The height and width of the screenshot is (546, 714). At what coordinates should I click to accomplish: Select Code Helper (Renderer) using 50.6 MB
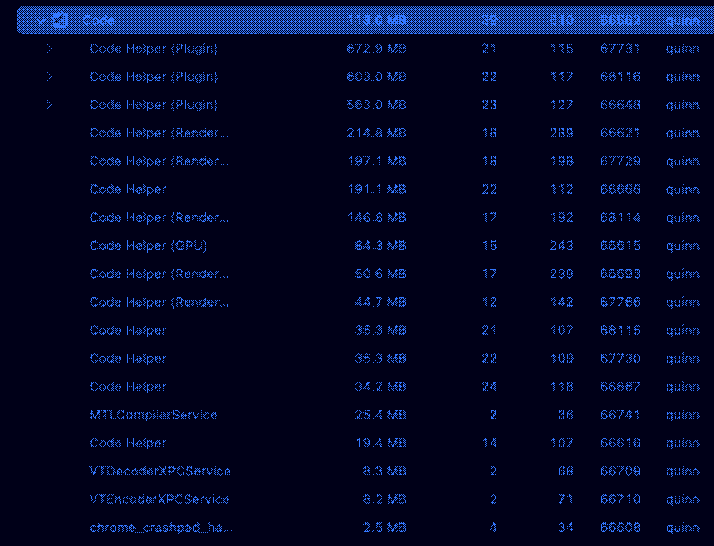[158, 273]
